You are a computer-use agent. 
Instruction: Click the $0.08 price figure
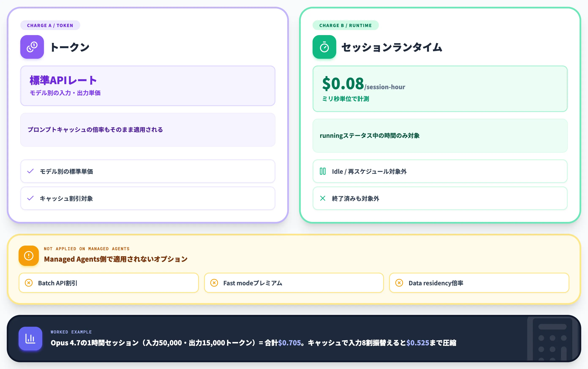coord(343,83)
